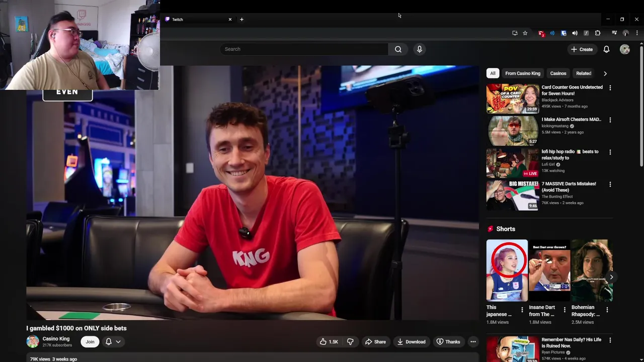This screenshot has width=644, height=362.
Task: Open the blue sound waves extension
Action: (x=552, y=33)
